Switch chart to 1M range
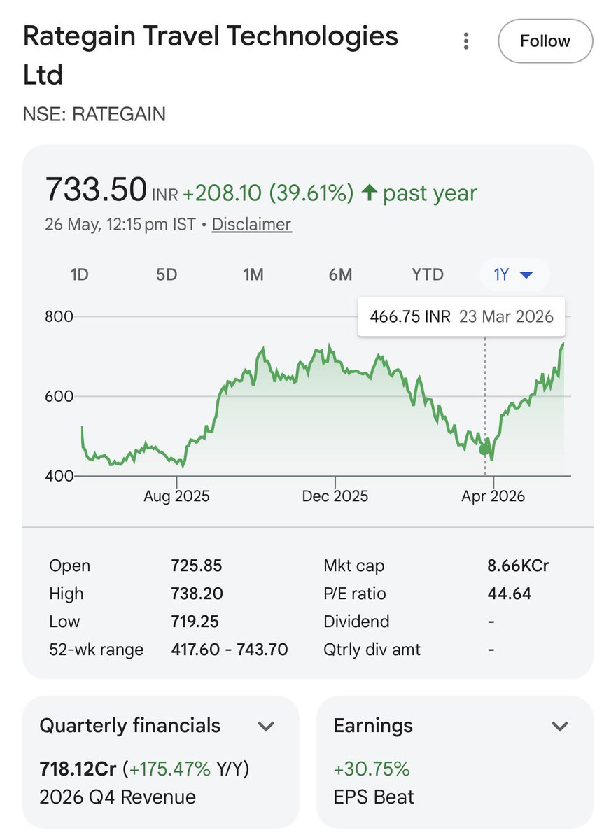 click(x=253, y=274)
